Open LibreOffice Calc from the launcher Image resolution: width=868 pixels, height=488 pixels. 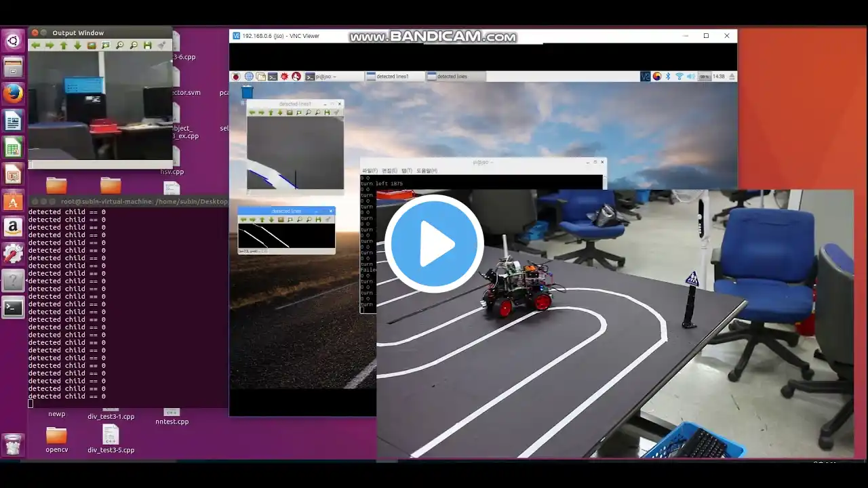[13, 148]
